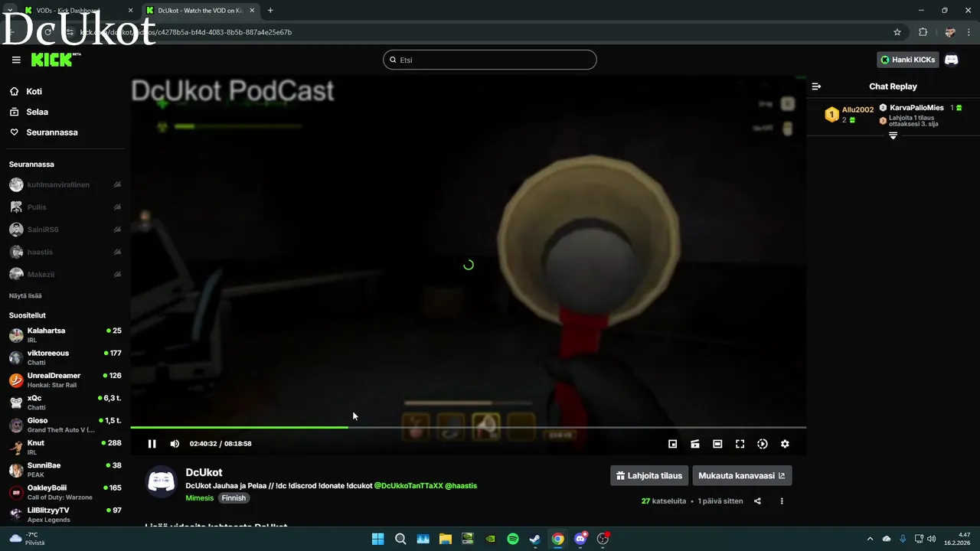Screen dimensions: 980x551
Task: Open the DcUkot channel name link
Action: (204, 472)
